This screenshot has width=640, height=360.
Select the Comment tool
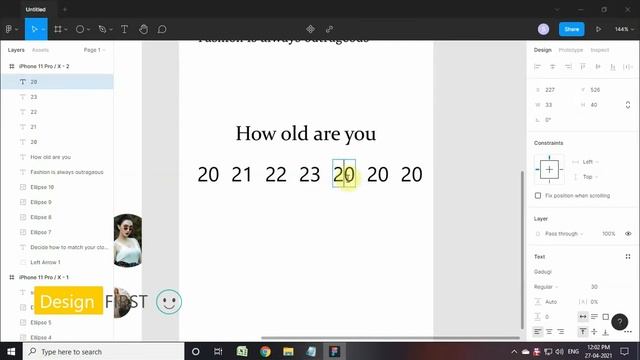(162, 29)
